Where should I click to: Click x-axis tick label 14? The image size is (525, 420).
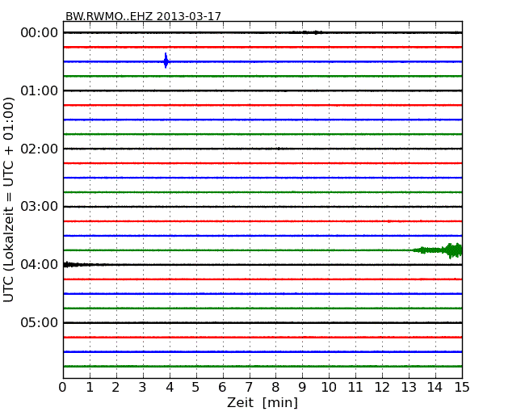[x=435, y=388]
